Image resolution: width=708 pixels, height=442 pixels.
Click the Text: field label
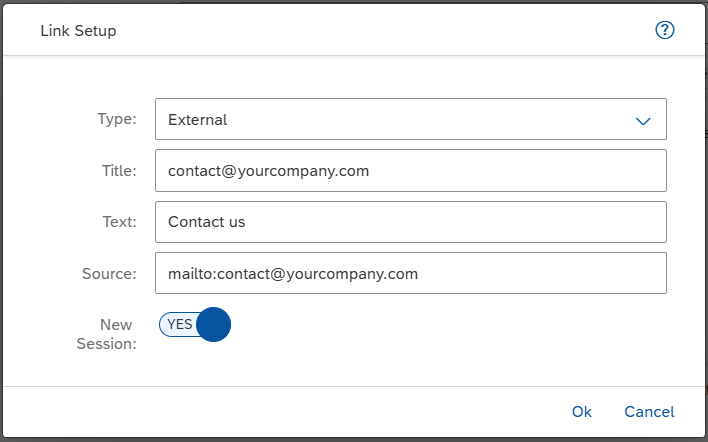[x=120, y=222]
